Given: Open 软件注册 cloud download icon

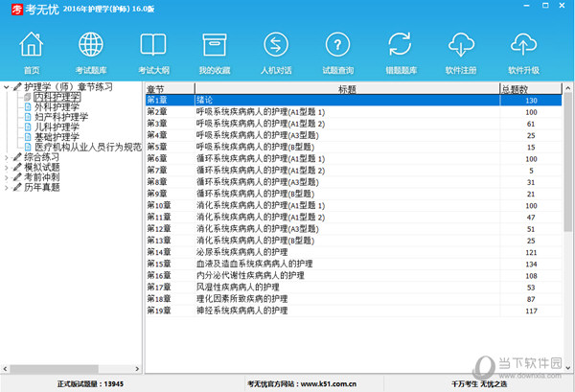Looking at the screenshot, I should tap(461, 44).
